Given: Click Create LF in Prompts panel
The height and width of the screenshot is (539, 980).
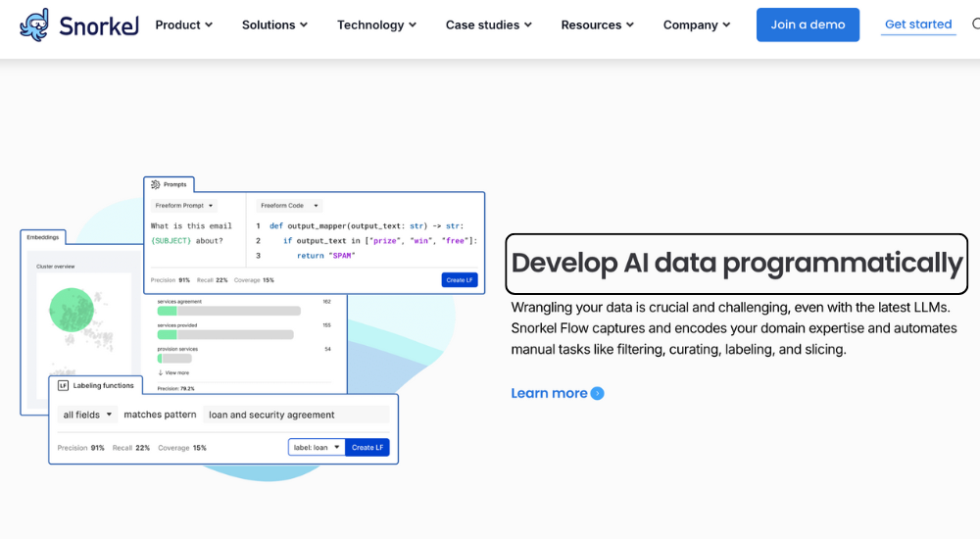Looking at the screenshot, I should coord(460,280).
